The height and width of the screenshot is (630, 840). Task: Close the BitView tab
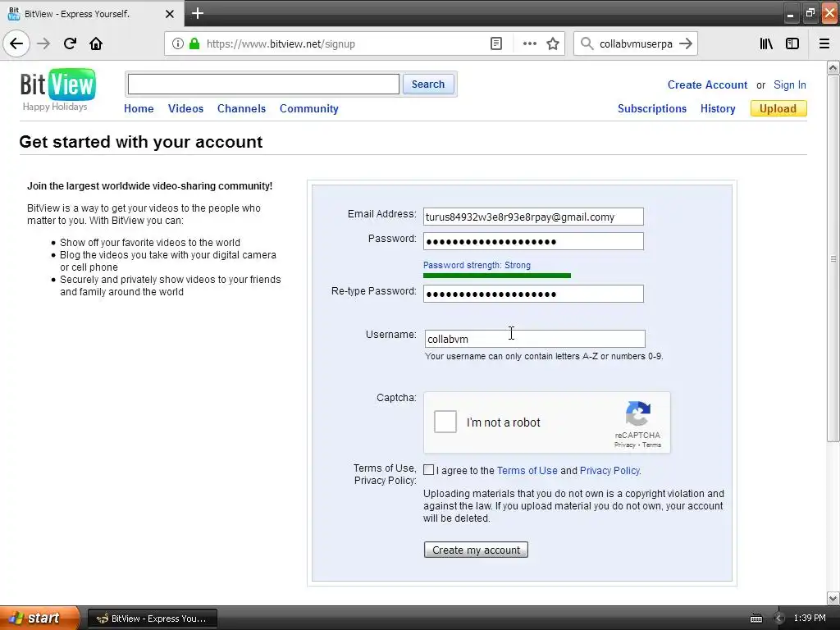(169, 14)
